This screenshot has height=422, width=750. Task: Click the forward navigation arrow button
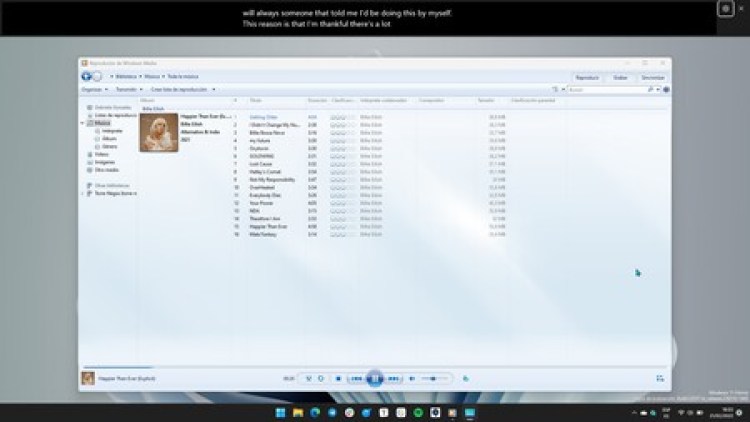[97, 77]
